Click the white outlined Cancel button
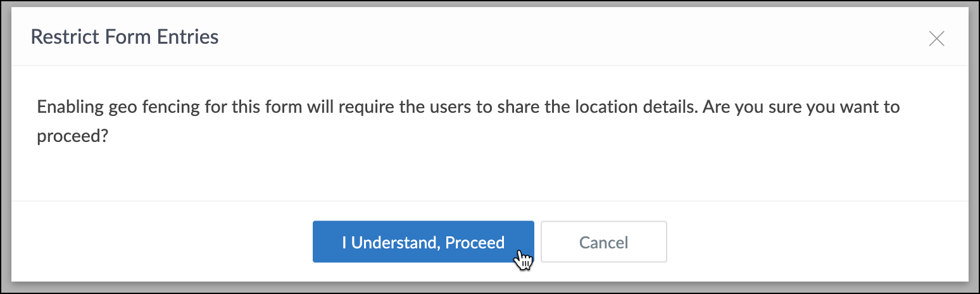This screenshot has height=294, width=980. [603, 242]
